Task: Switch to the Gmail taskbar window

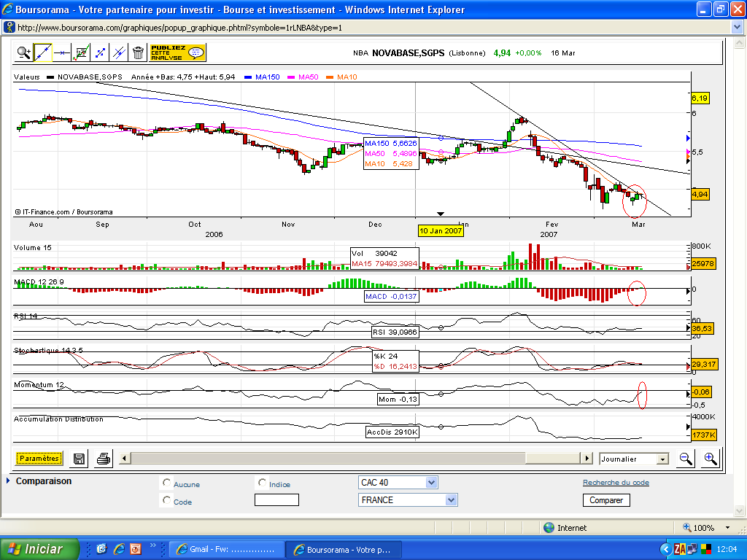Action: coord(225,549)
